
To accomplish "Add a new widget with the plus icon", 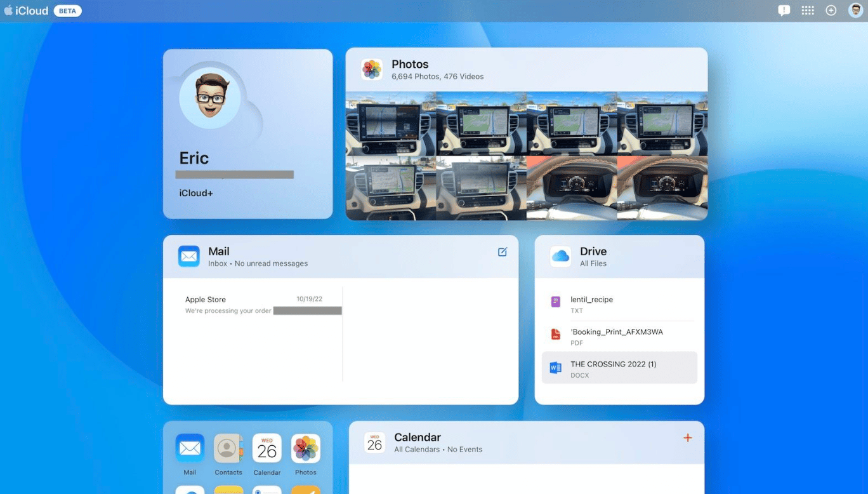I will [831, 10].
